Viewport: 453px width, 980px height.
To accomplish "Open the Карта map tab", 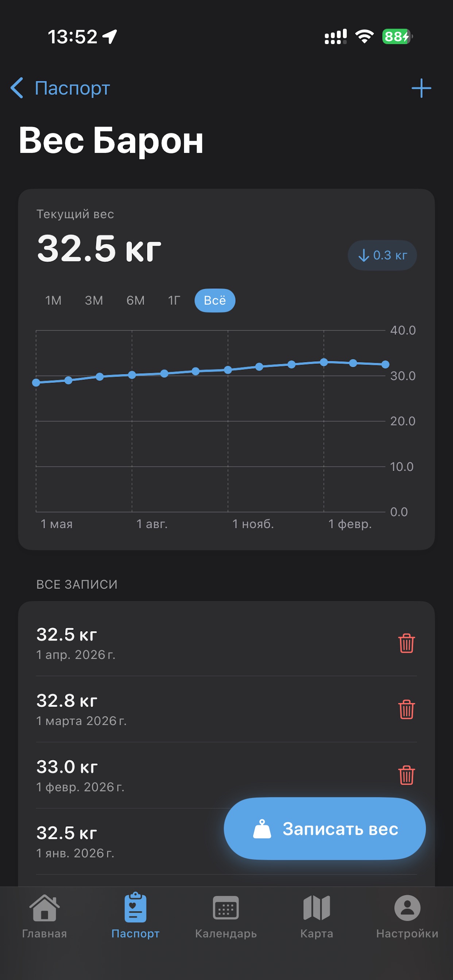I will coord(316,916).
